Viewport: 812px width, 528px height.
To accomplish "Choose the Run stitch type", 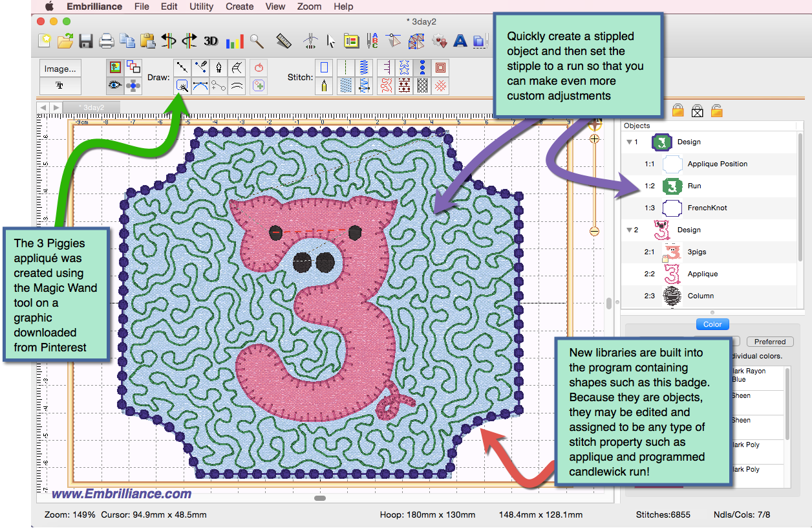I will [x=346, y=67].
